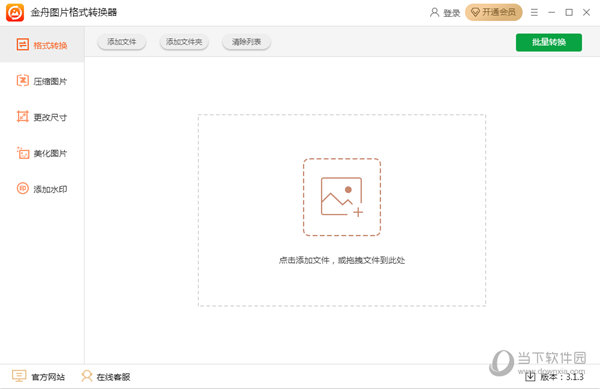Click the 添加文件 add file button
Screen dimensions: 600x389
coord(122,42)
